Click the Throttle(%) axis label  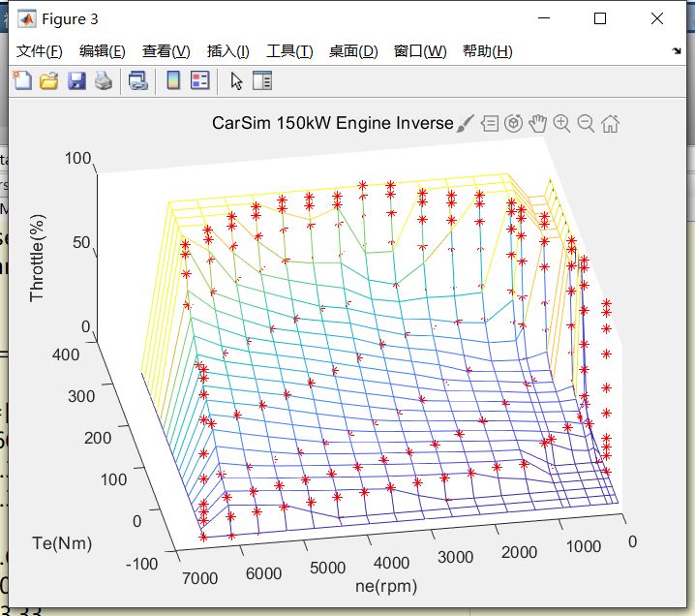coord(37,258)
